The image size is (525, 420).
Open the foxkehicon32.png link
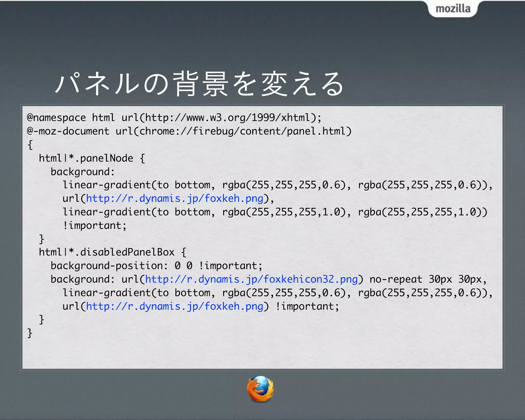click(x=251, y=279)
